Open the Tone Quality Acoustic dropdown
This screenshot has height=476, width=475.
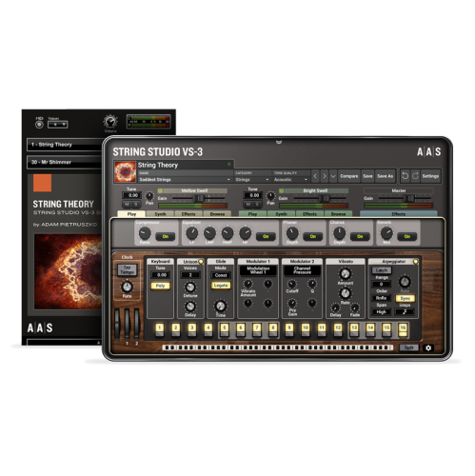(x=291, y=180)
